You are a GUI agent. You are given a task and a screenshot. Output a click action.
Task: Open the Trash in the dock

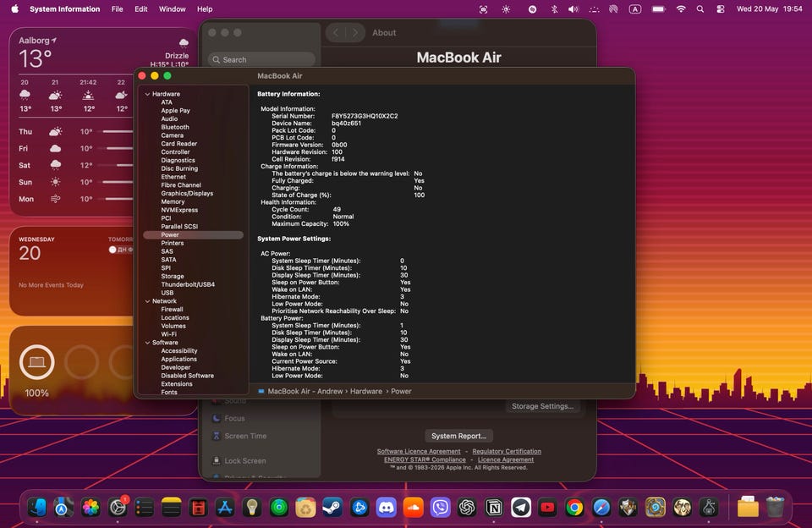click(776, 508)
